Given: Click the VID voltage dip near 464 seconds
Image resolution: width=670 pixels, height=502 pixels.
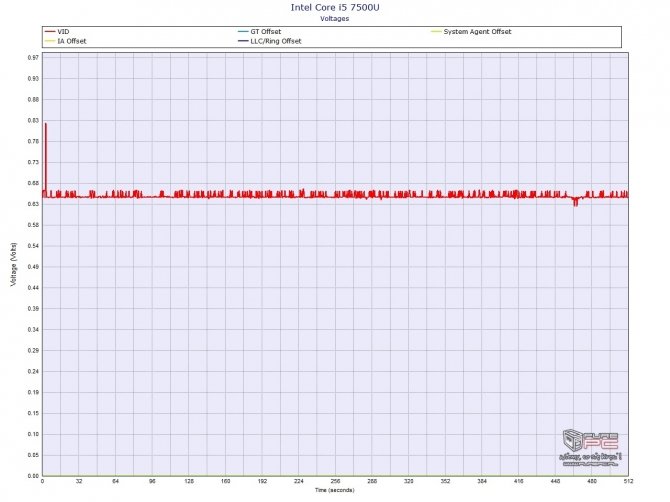Looking at the screenshot, I should pos(576,203).
